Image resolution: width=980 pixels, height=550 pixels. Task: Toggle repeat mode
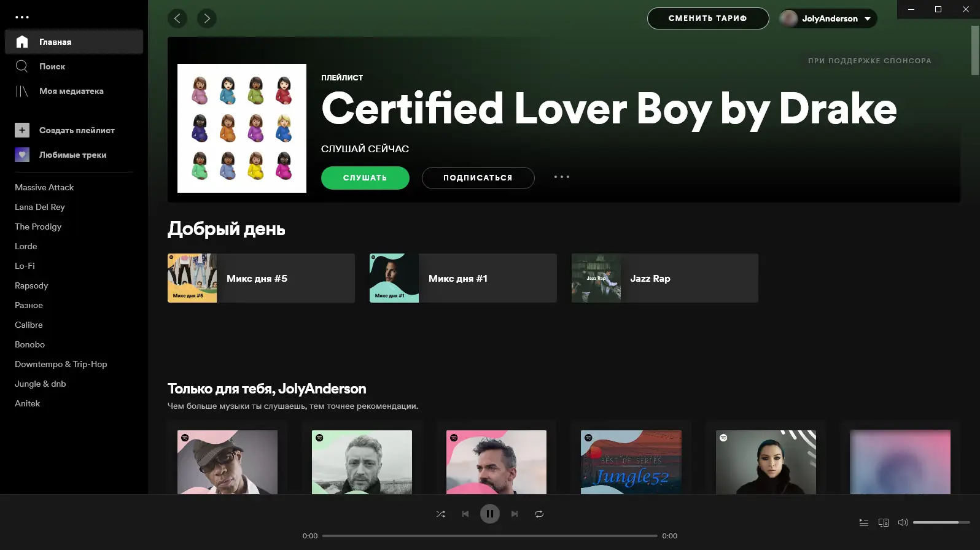tap(539, 514)
